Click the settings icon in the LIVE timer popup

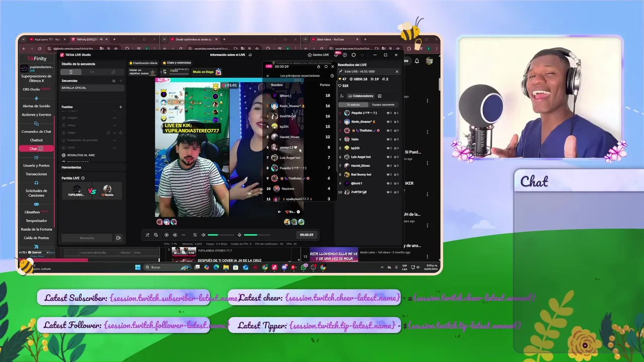pos(326,66)
